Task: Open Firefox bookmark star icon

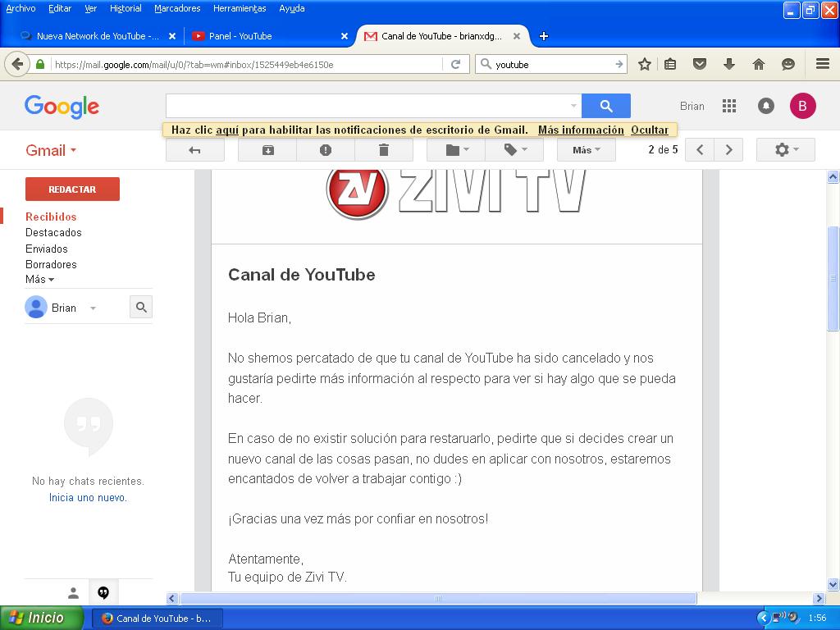Action: pos(645,64)
